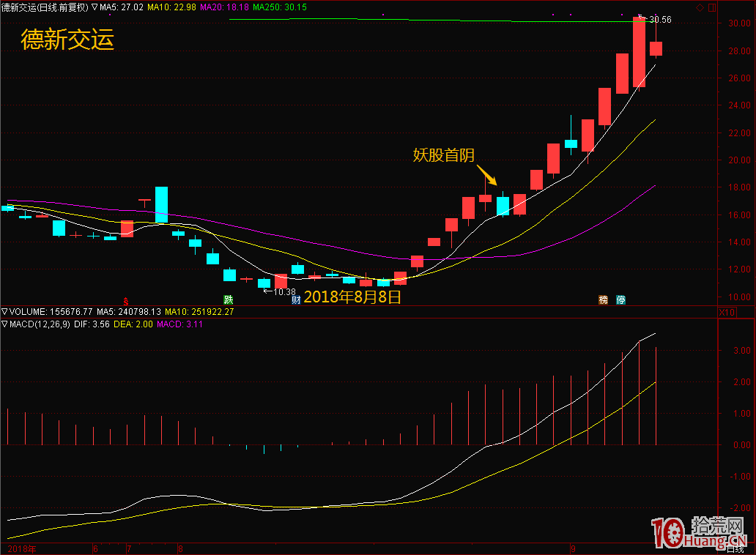Click the 2018年 marker on time axis

tap(22, 548)
